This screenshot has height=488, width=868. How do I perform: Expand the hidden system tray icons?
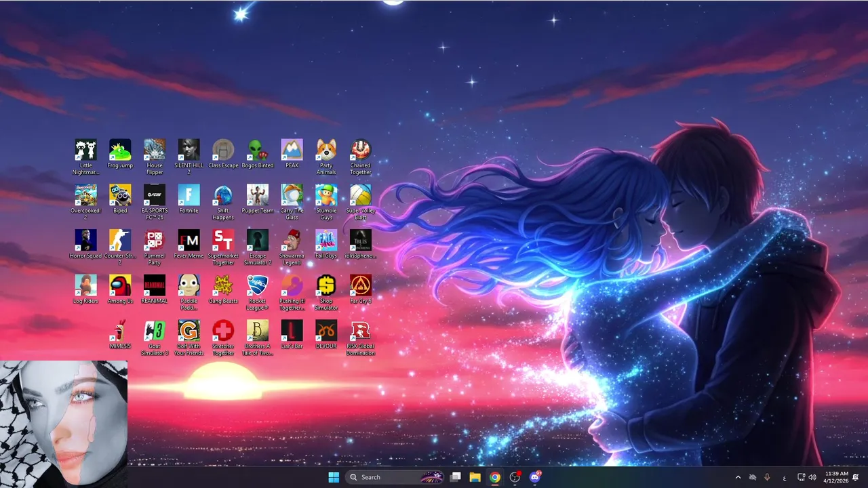(738, 477)
